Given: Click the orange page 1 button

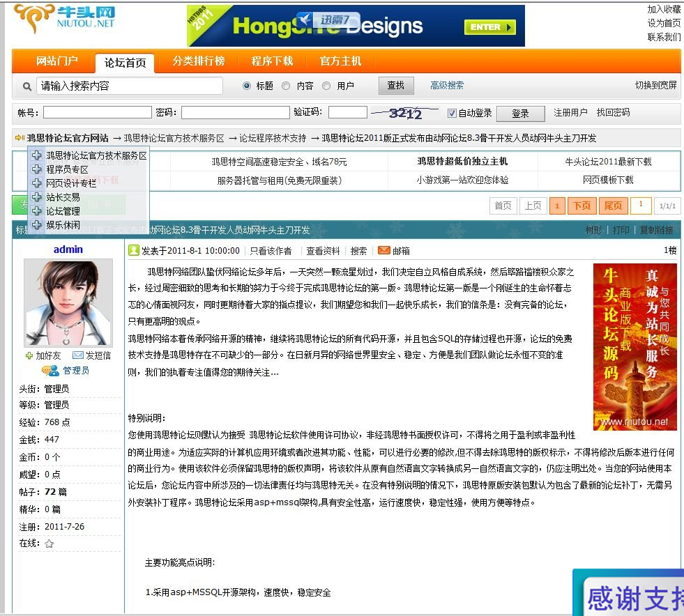Looking at the screenshot, I should point(557,206).
